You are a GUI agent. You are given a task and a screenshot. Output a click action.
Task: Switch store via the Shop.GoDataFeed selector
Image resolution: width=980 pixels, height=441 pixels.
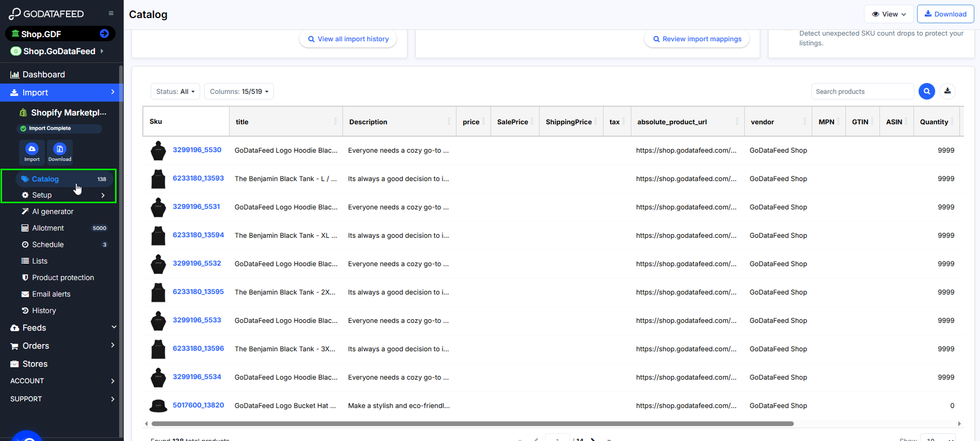58,51
